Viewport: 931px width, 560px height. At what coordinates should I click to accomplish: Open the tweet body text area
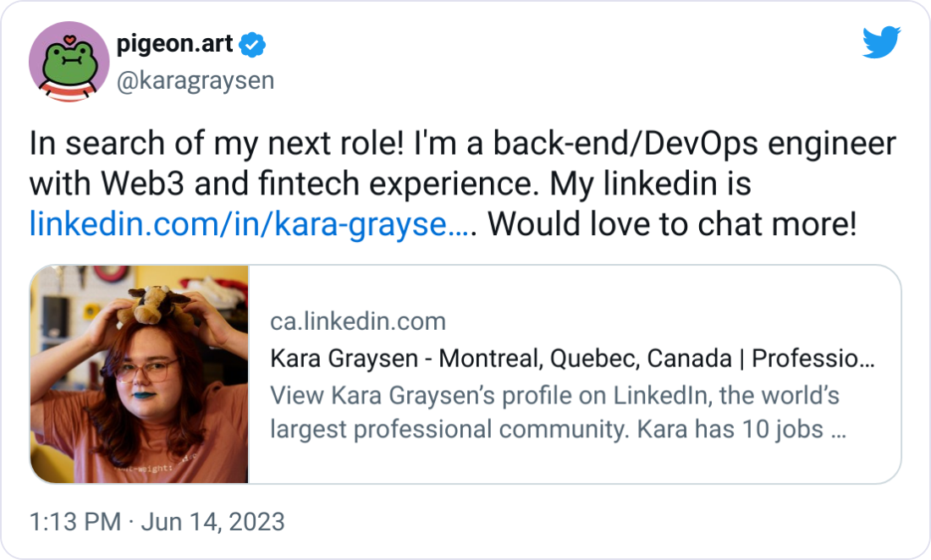[x=464, y=184]
